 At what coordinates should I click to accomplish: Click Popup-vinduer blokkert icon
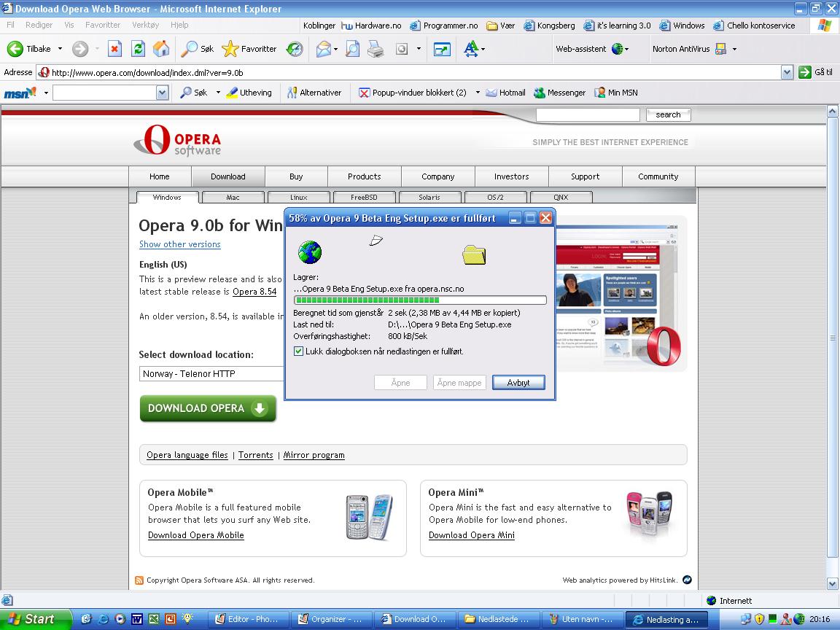tap(364, 93)
